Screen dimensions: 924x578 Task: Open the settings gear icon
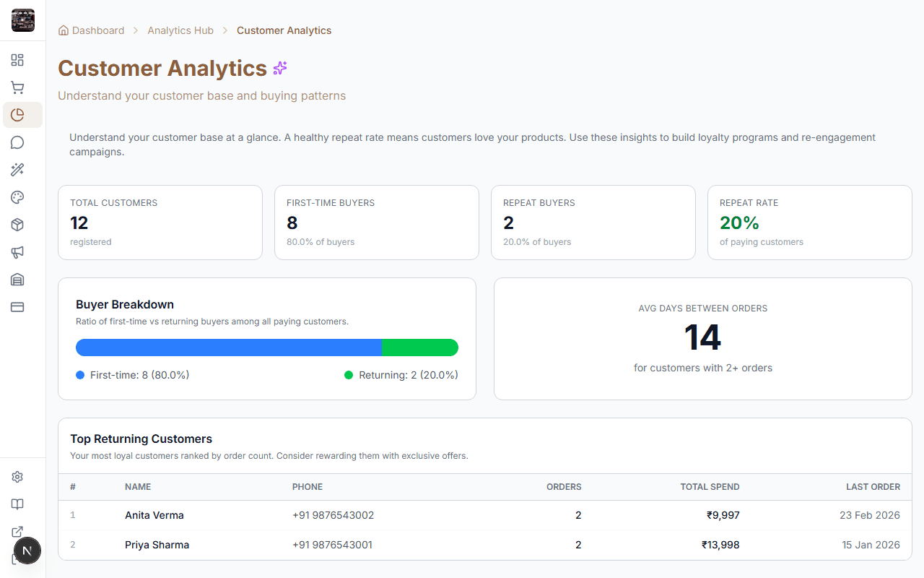pyautogui.click(x=17, y=476)
